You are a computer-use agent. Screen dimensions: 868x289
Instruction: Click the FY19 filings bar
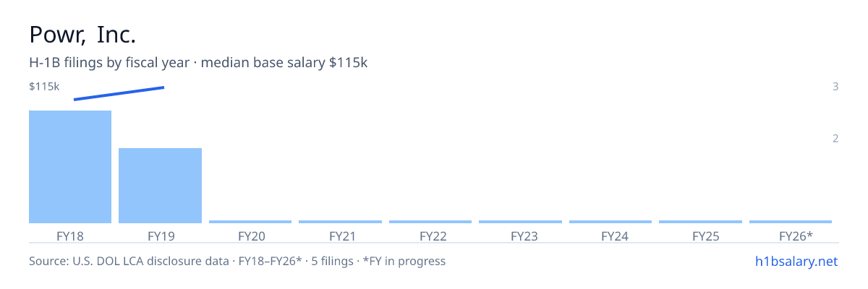pos(160,186)
